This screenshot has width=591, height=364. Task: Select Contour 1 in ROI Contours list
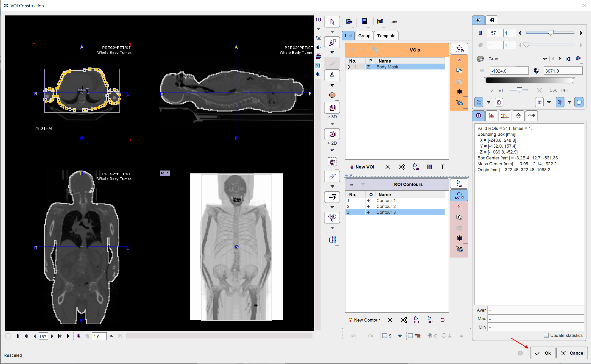[x=395, y=201]
